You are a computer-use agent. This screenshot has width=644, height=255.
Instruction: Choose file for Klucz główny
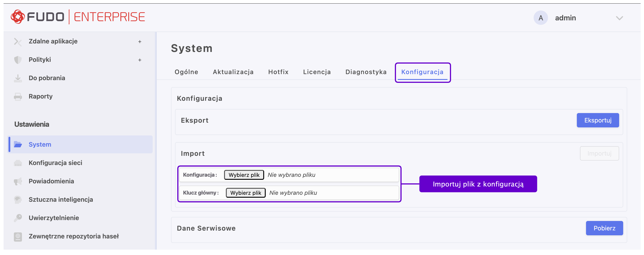246,193
